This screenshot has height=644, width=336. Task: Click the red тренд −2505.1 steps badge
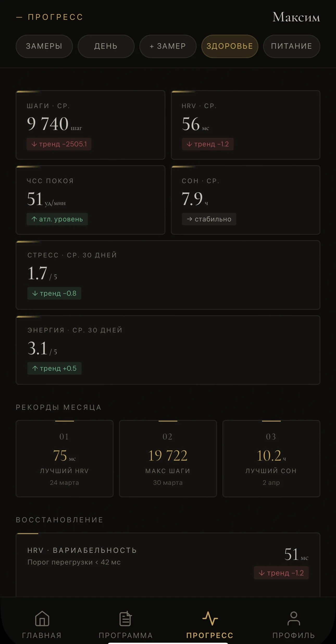coord(59,144)
